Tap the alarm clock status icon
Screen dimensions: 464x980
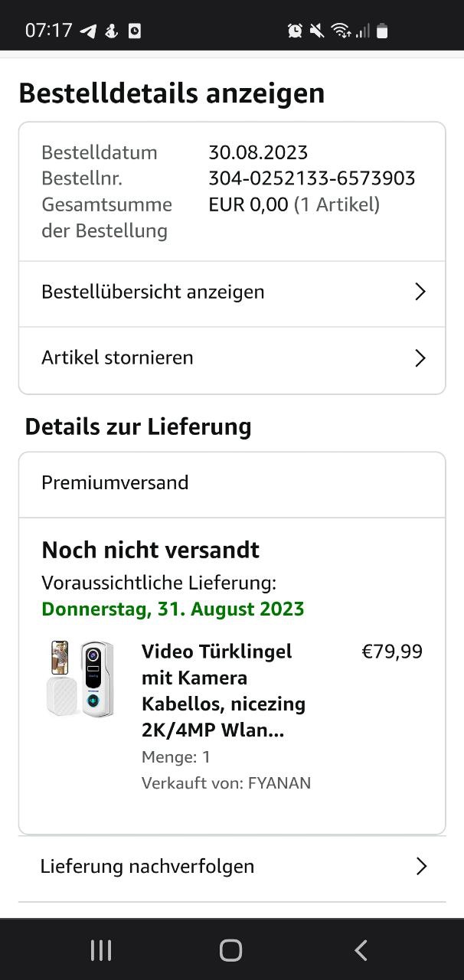(295, 31)
